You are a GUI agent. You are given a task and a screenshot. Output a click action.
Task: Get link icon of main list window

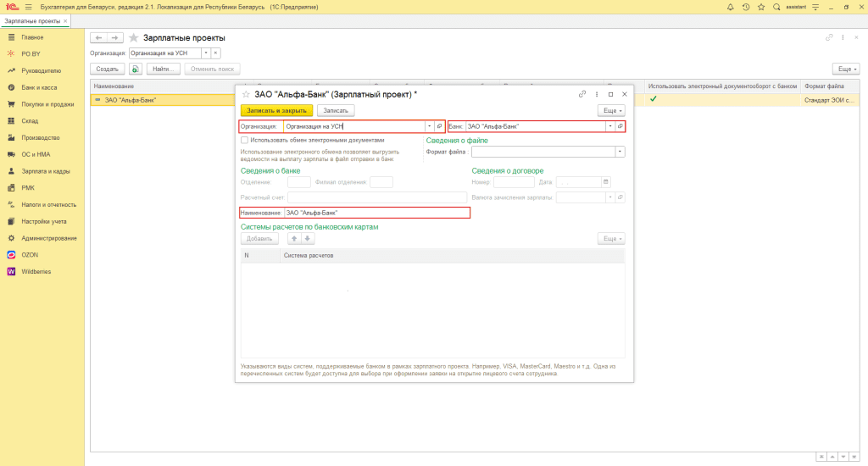[x=829, y=37]
